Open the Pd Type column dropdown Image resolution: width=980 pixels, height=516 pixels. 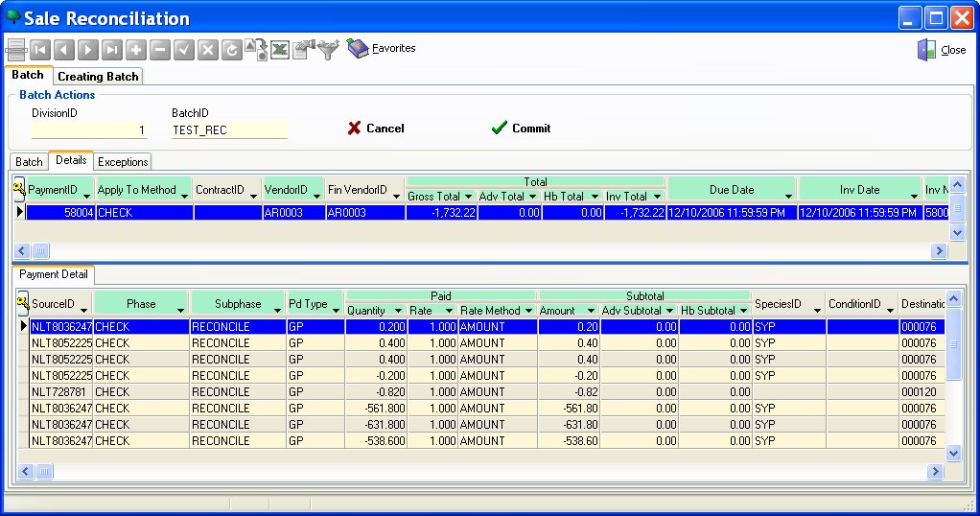(337, 310)
